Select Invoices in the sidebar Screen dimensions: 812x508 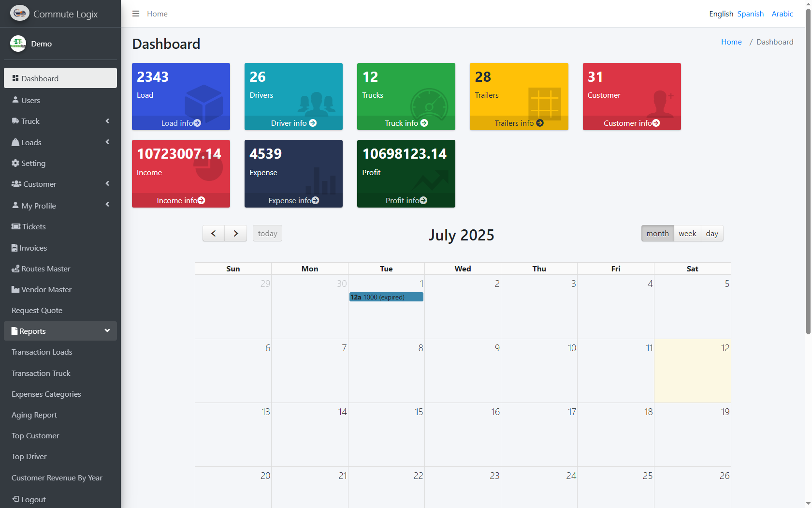click(x=33, y=248)
